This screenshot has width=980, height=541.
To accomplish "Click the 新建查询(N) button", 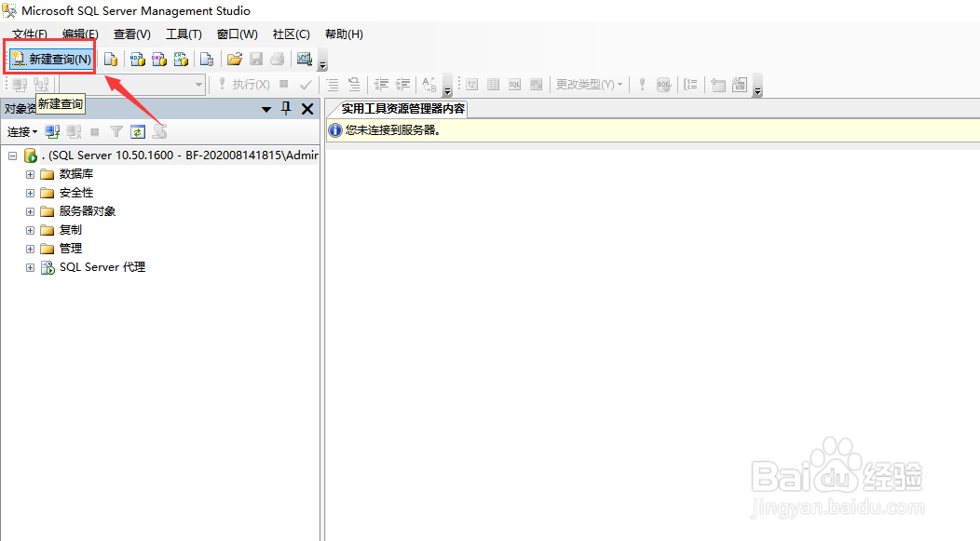I will coord(49,58).
